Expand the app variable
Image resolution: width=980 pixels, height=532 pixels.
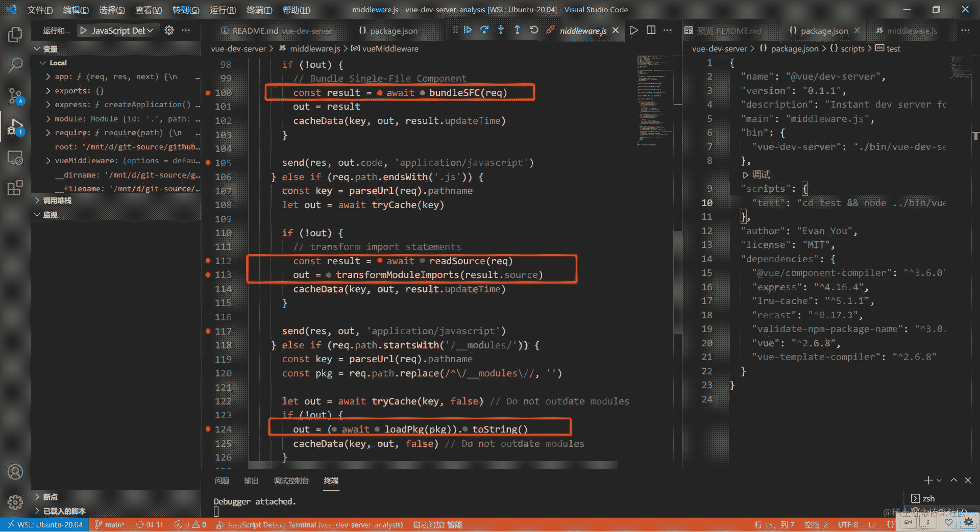point(48,77)
